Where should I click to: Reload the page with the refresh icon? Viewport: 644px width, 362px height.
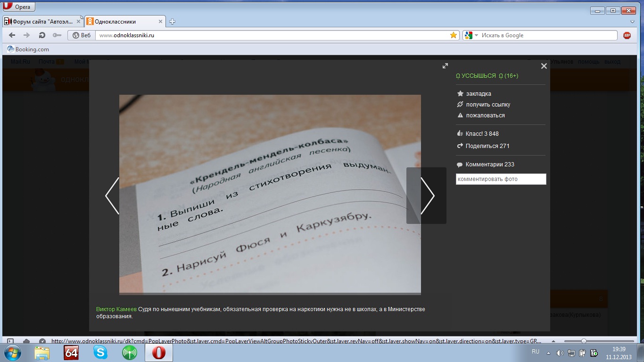click(x=42, y=35)
